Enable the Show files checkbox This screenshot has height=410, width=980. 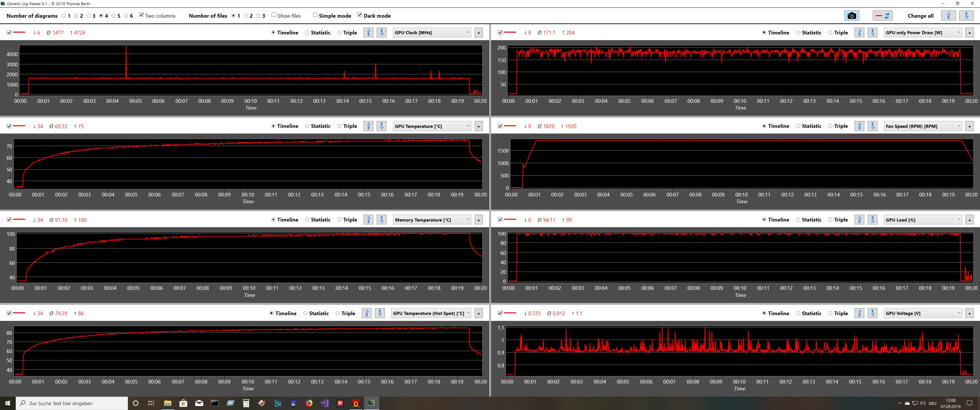click(x=274, y=15)
